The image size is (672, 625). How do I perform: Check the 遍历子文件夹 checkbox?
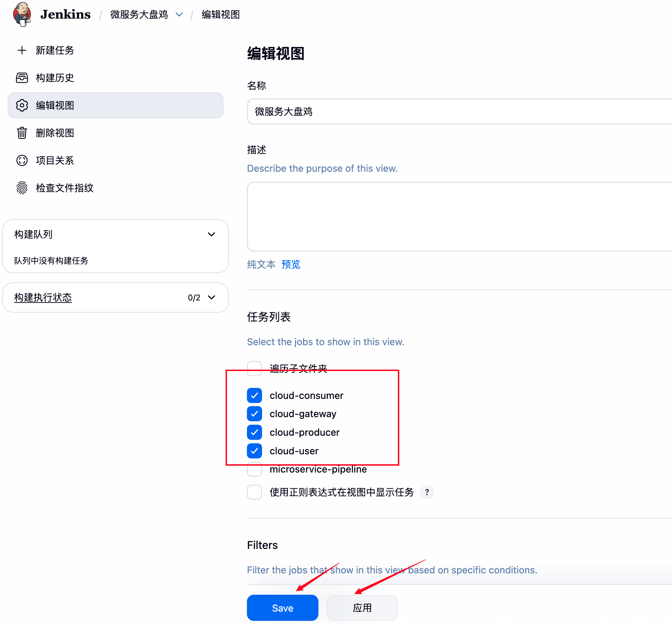pos(254,368)
